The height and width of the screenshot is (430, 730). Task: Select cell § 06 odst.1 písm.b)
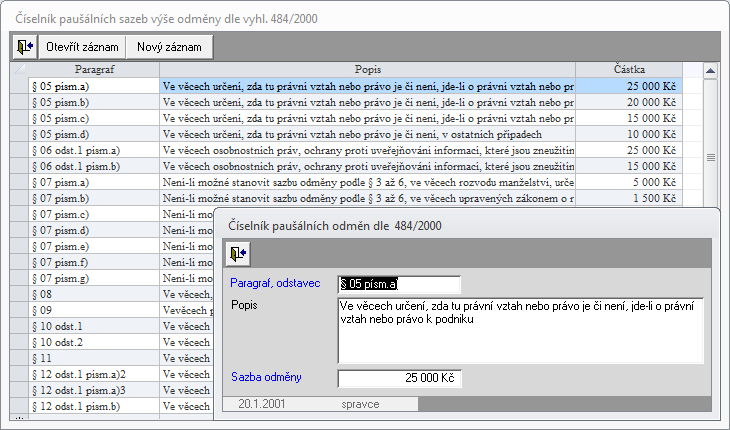click(x=94, y=166)
